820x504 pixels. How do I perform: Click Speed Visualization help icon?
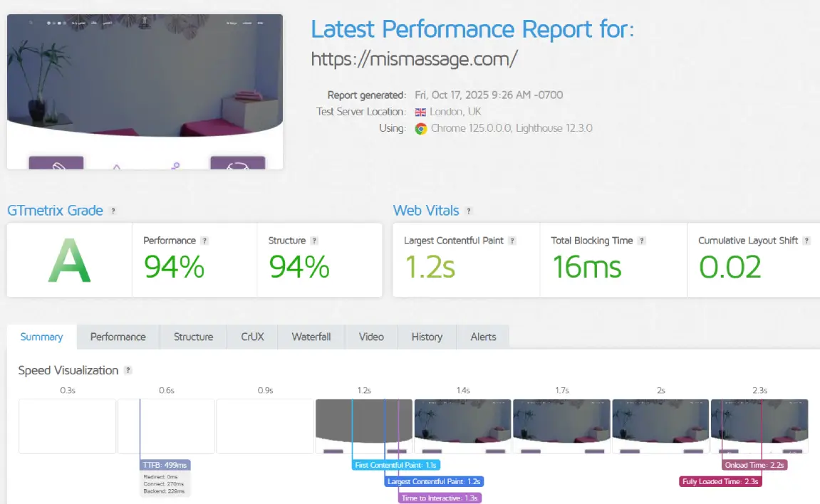point(128,371)
